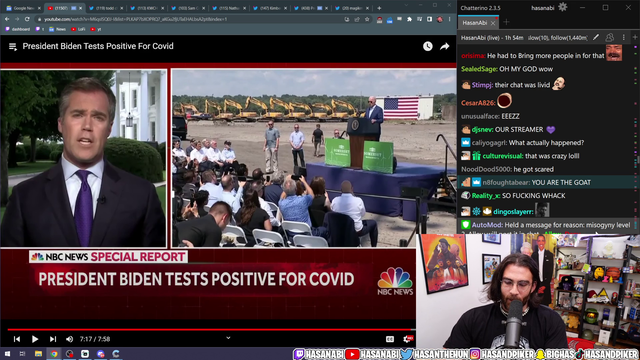Viewport: 640px width, 360px height.
Task: Click the Chrome icon on the taskbar
Action: tap(54, 354)
